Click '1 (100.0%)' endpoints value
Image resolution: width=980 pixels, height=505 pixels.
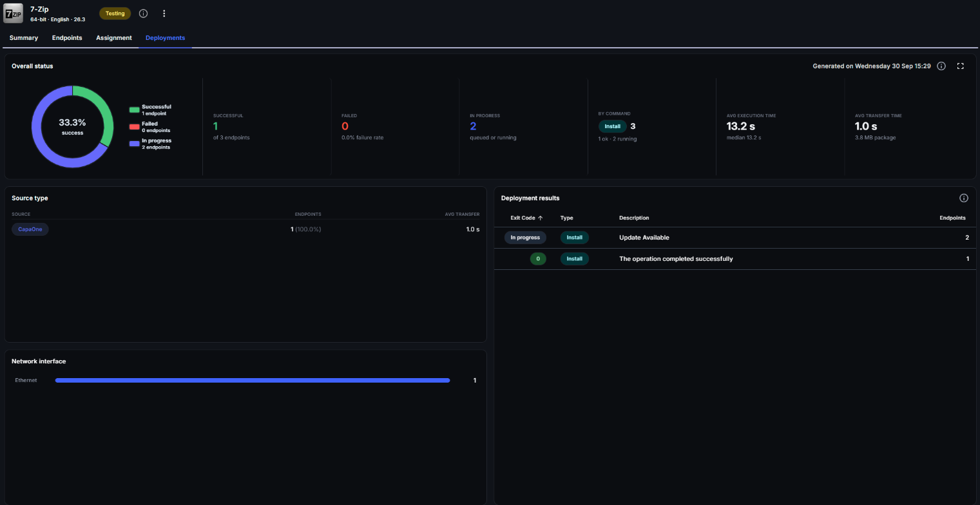(x=305, y=229)
